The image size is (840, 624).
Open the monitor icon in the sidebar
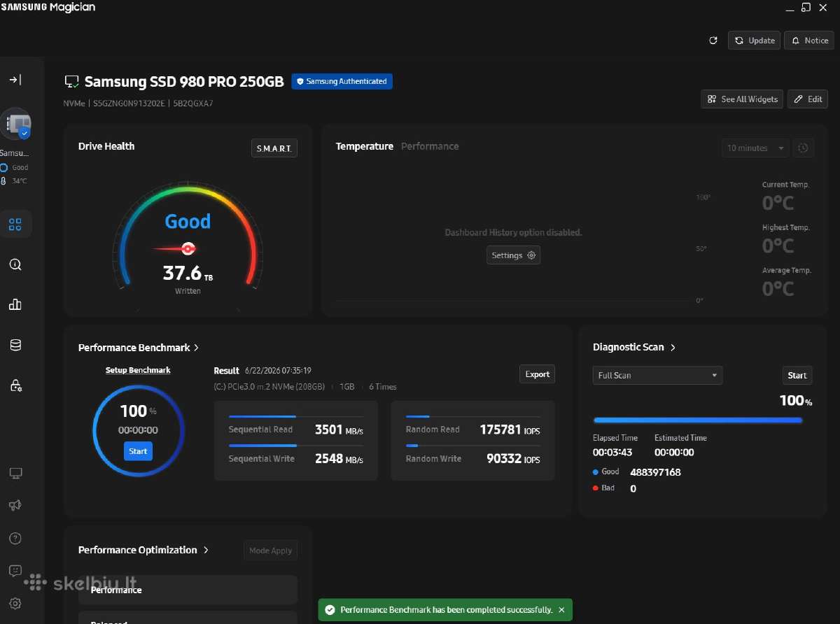coord(15,474)
